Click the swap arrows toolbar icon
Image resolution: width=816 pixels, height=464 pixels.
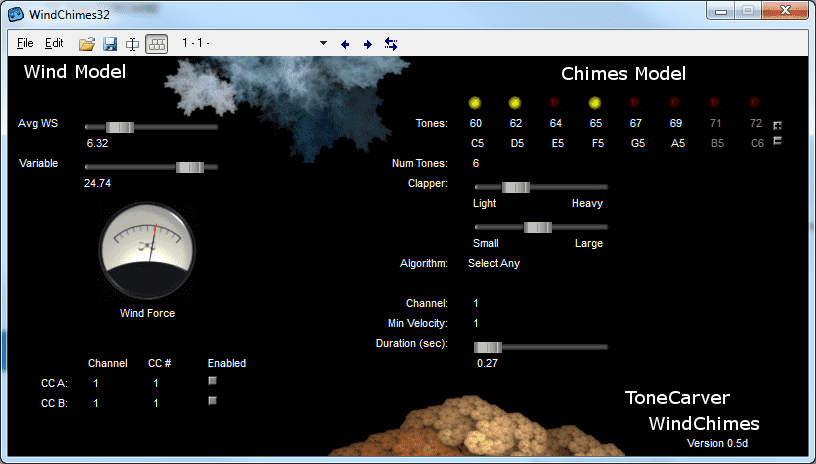[391, 44]
